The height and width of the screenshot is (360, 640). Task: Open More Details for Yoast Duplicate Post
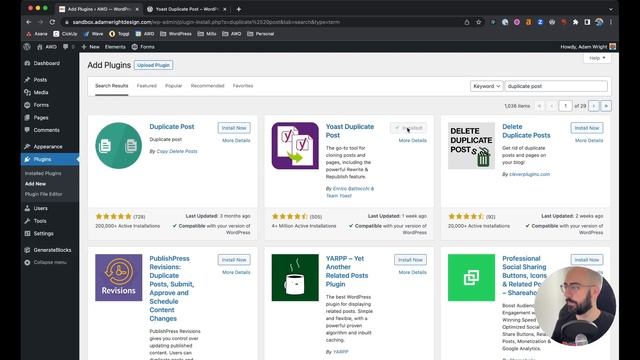coord(413,140)
